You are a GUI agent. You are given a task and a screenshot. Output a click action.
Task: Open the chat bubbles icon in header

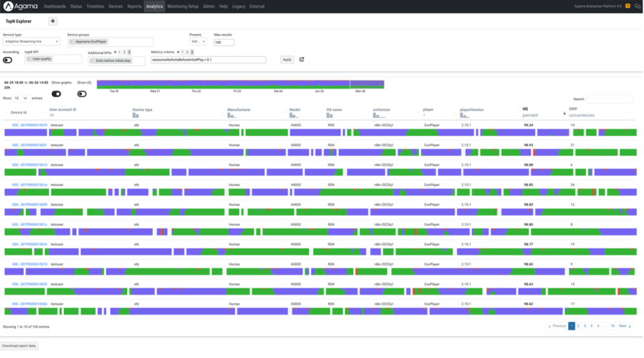click(638, 6)
